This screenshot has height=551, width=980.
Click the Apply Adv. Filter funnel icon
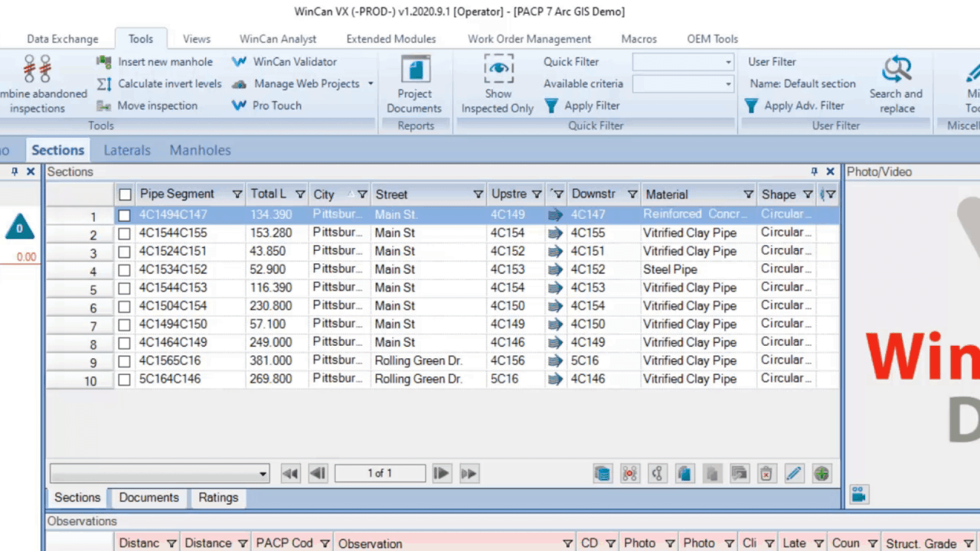(751, 106)
